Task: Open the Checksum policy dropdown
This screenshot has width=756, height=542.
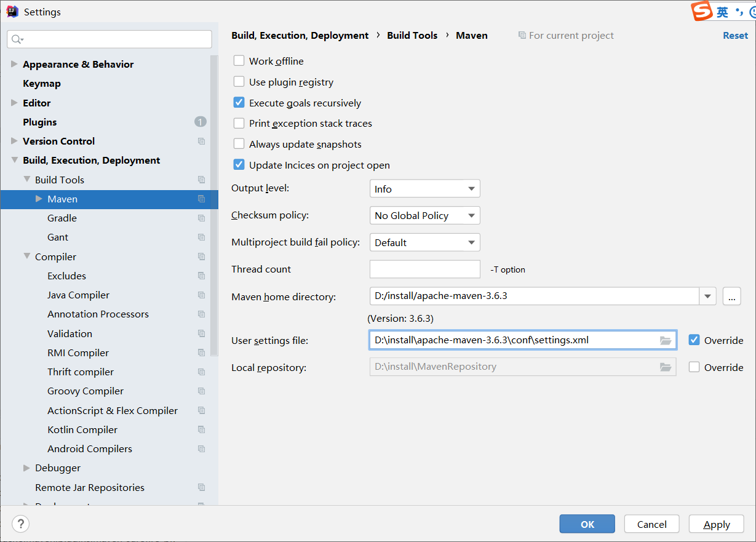Action: [424, 215]
